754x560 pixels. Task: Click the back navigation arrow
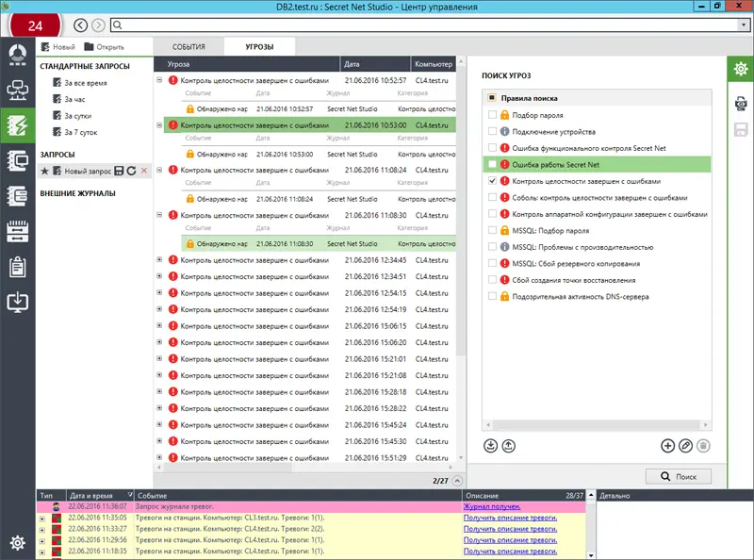click(x=82, y=25)
